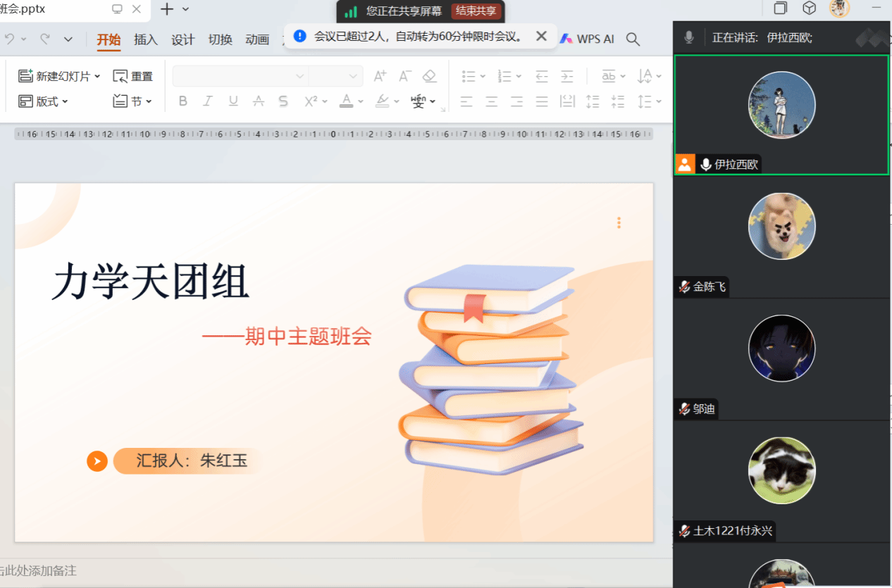Open the font size combo box

coord(336,76)
